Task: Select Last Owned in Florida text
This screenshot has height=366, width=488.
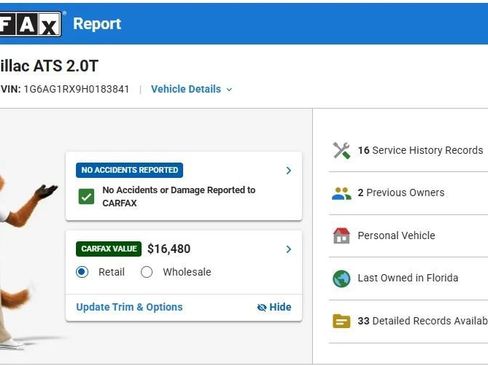Action: 408,278
